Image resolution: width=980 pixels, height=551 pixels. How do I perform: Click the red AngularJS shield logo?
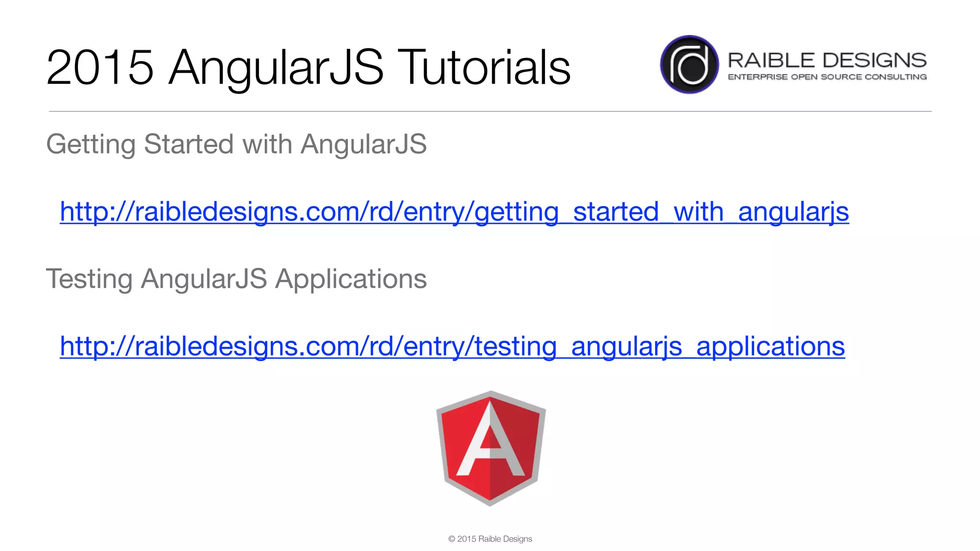pos(491,448)
